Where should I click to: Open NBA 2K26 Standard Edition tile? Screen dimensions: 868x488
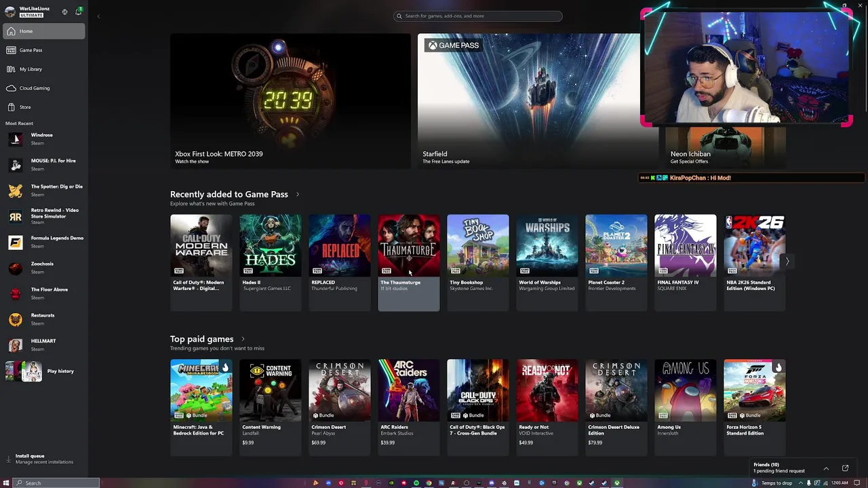(x=754, y=263)
